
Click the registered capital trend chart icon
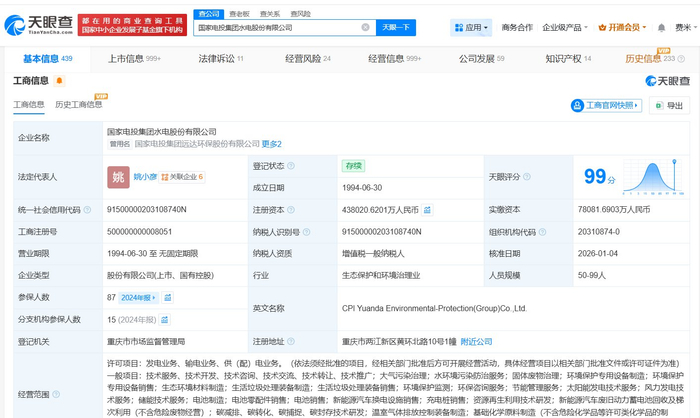click(428, 210)
